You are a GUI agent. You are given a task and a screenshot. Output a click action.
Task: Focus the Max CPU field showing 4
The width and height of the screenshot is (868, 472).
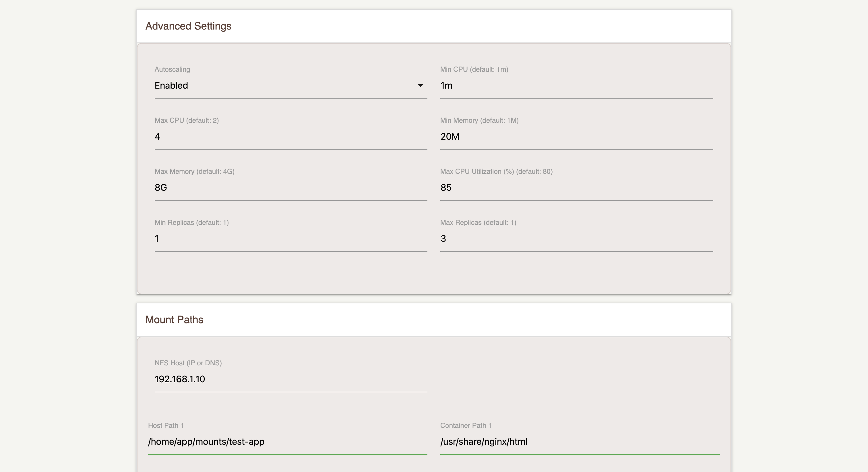pos(290,137)
